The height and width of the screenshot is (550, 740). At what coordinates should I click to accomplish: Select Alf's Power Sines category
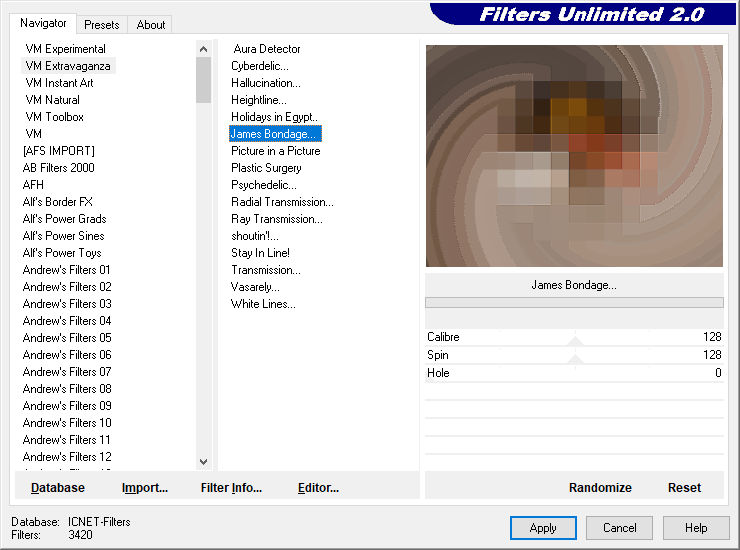point(64,236)
